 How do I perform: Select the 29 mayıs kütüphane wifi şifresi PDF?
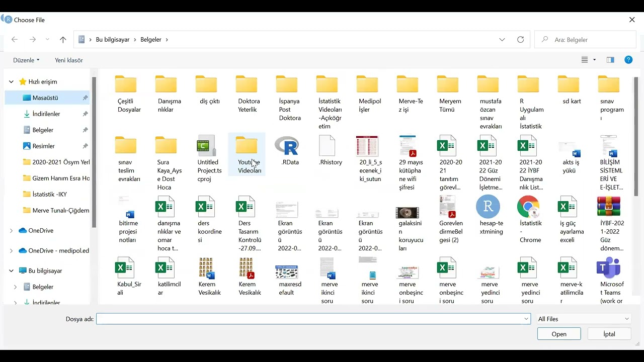408,146
